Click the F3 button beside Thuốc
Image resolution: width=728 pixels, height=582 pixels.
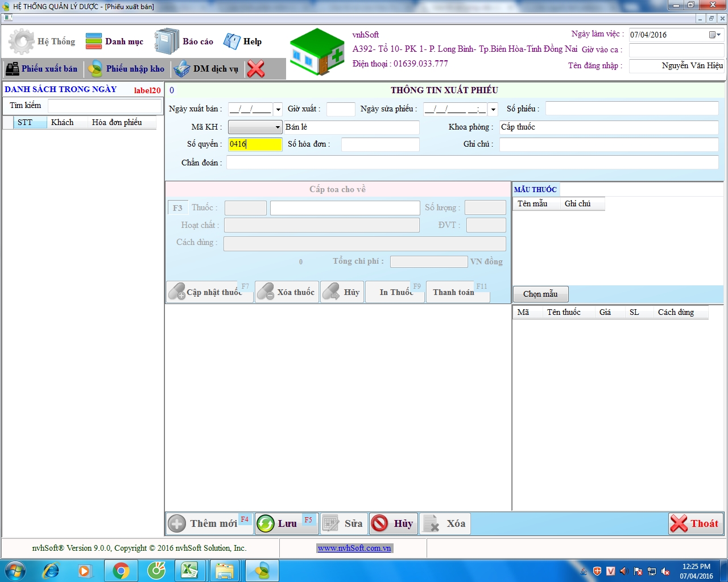[177, 208]
